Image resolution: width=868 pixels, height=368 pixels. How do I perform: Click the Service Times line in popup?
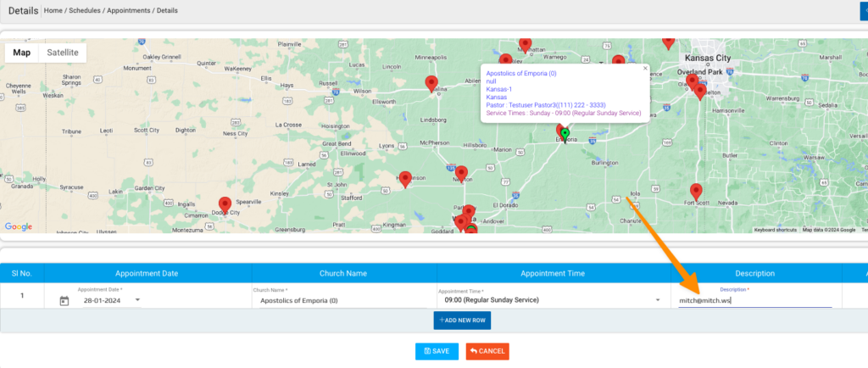[564, 113]
